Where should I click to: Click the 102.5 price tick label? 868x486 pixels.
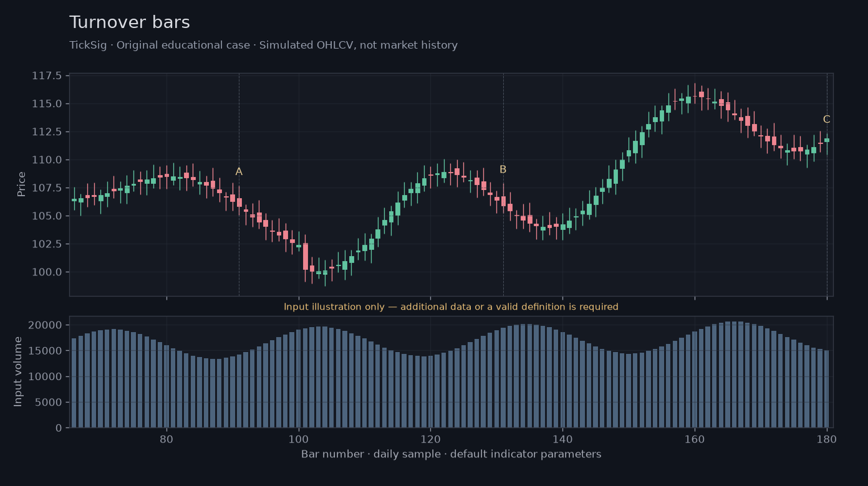pos(47,244)
